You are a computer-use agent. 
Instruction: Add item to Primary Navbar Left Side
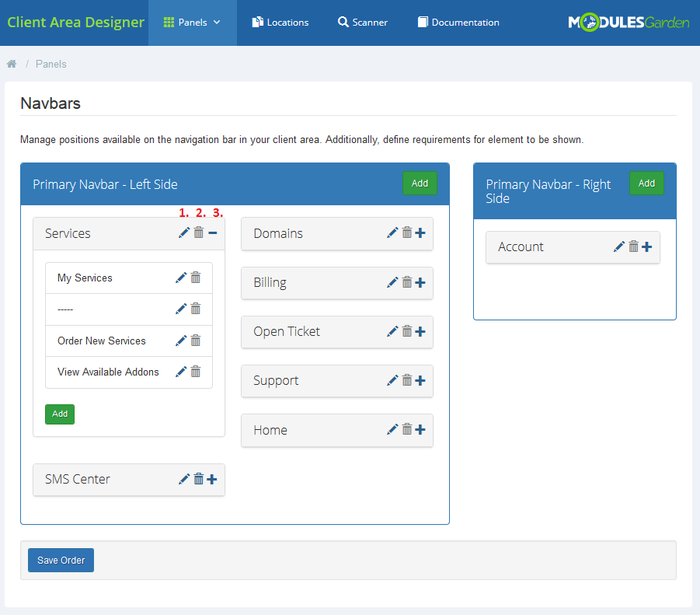[420, 183]
